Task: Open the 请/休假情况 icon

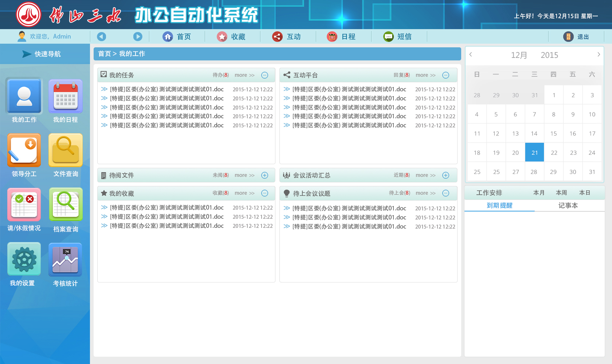Action: (24, 205)
